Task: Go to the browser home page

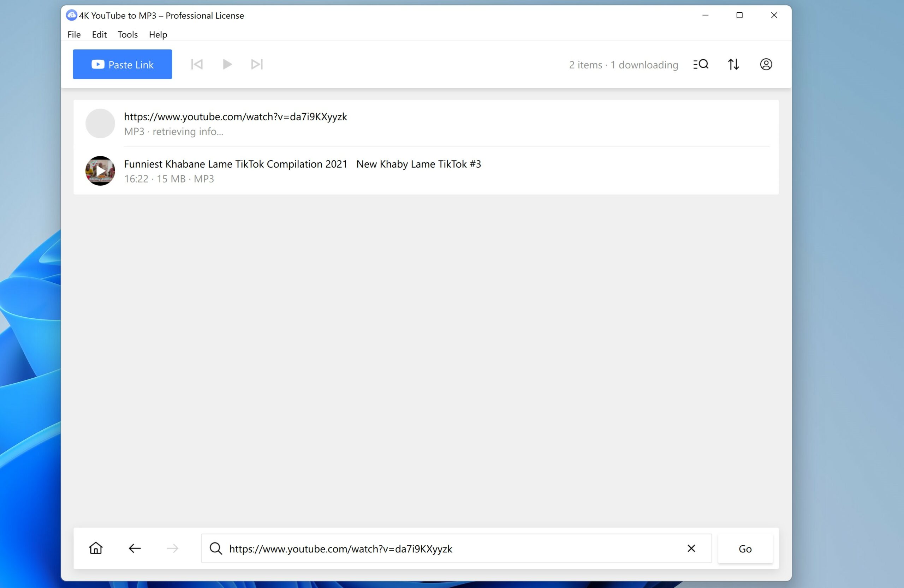Action: [96, 548]
